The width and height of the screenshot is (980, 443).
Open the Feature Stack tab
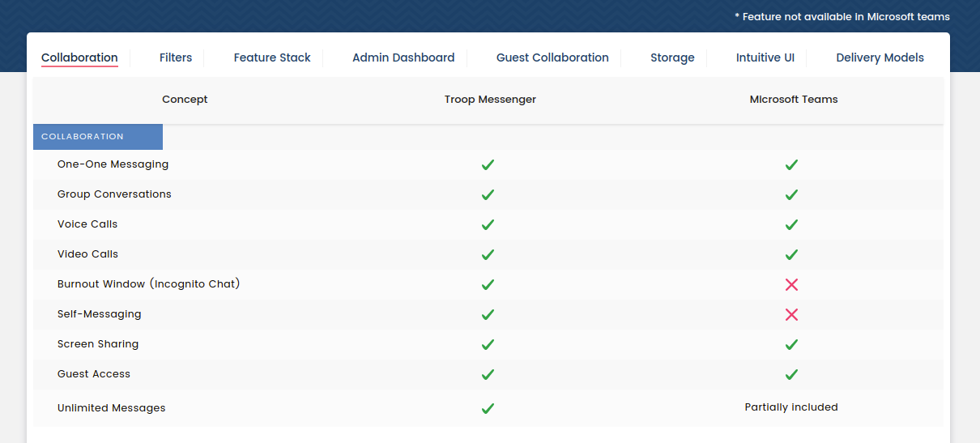click(x=272, y=58)
